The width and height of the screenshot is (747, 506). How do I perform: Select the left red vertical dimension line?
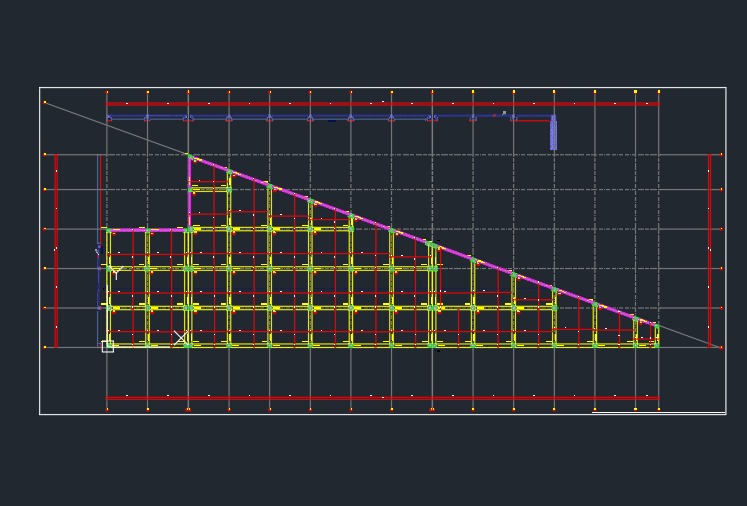pos(56,250)
